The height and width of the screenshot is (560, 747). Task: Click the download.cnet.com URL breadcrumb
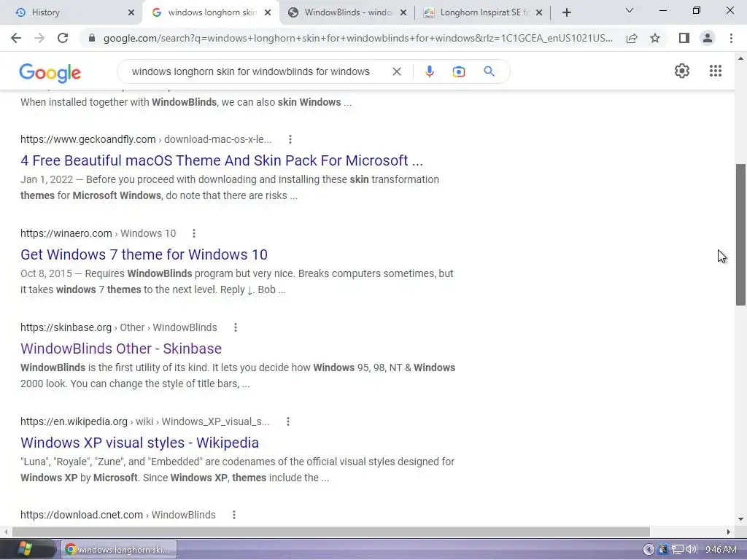click(117, 515)
